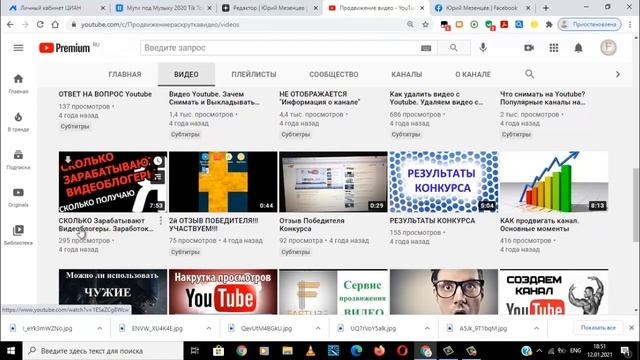This screenshot has height=360, width=640.
Task: Search within the channel using magnifier
Action: 529,74
